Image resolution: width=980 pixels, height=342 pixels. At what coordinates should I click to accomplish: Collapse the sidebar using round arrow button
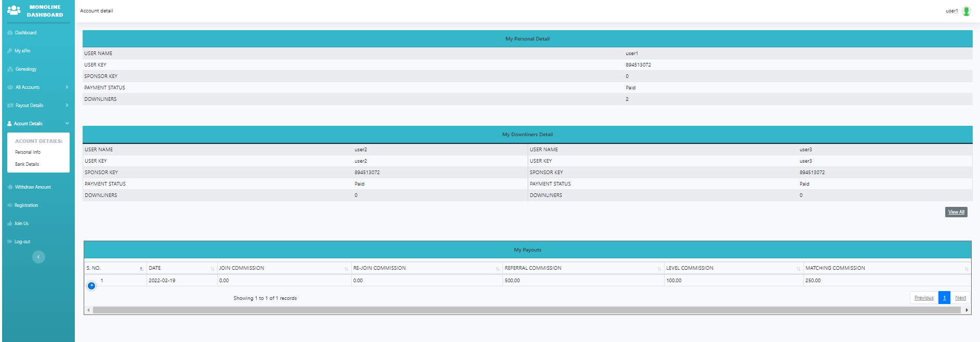38,257
